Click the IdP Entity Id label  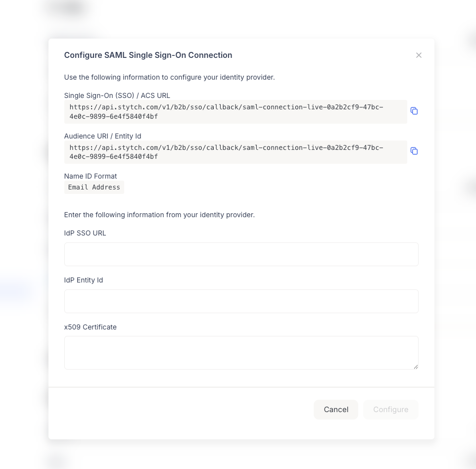click(83, 280)
